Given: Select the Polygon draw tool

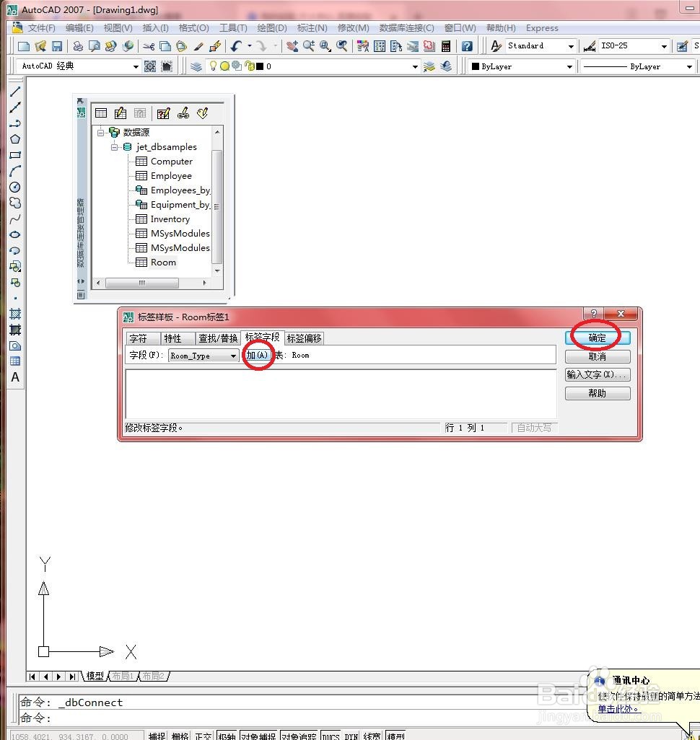Looking at the screenshot, I should (15, 139).
